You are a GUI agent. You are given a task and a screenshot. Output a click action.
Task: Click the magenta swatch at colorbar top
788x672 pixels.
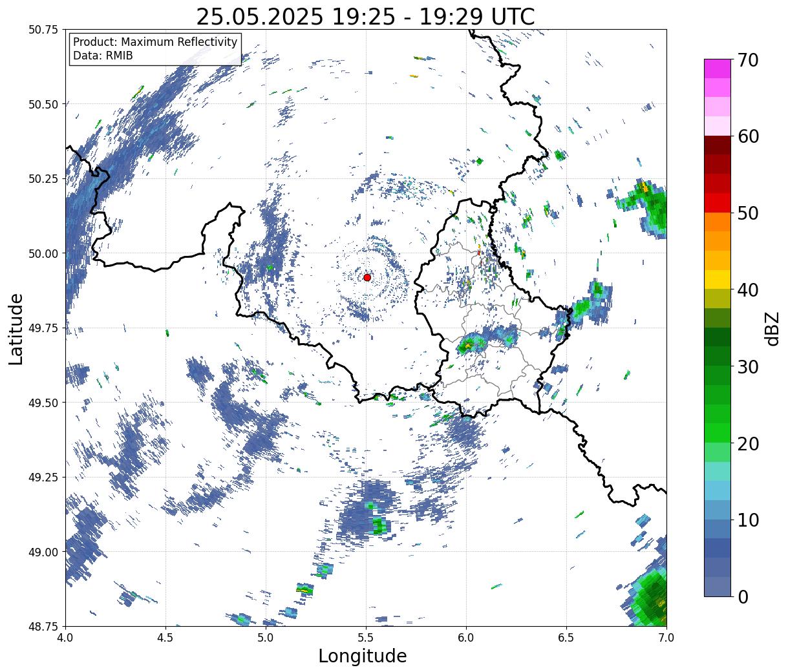(x=718, y=68)
